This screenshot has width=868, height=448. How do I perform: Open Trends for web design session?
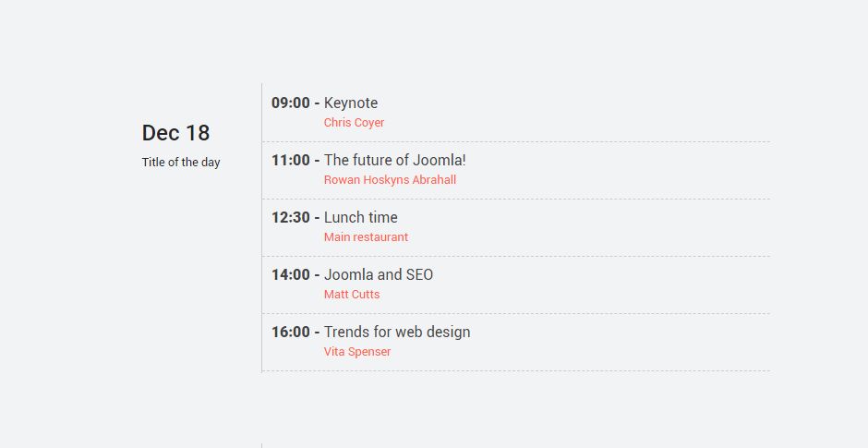tap(397, 332)
